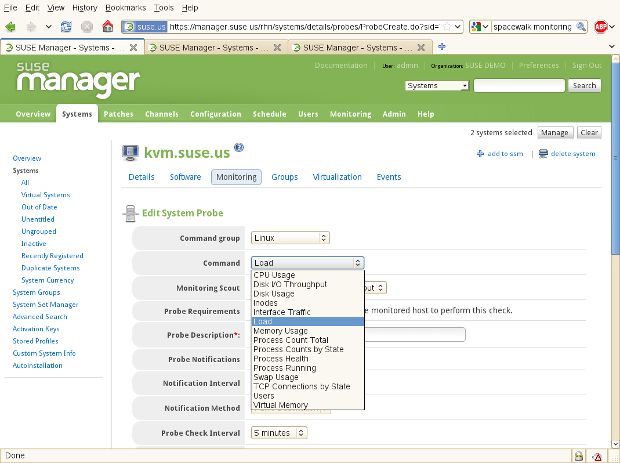The height and width of the screenshot is (463, 620).
Task: Click the Reload page icon
Action: point(66,27)
